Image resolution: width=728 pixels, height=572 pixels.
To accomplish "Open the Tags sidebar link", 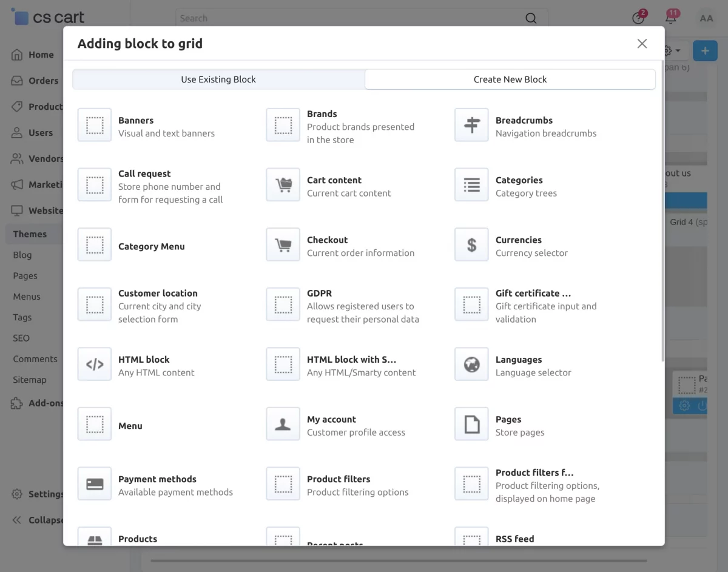I will pos(22,317).
